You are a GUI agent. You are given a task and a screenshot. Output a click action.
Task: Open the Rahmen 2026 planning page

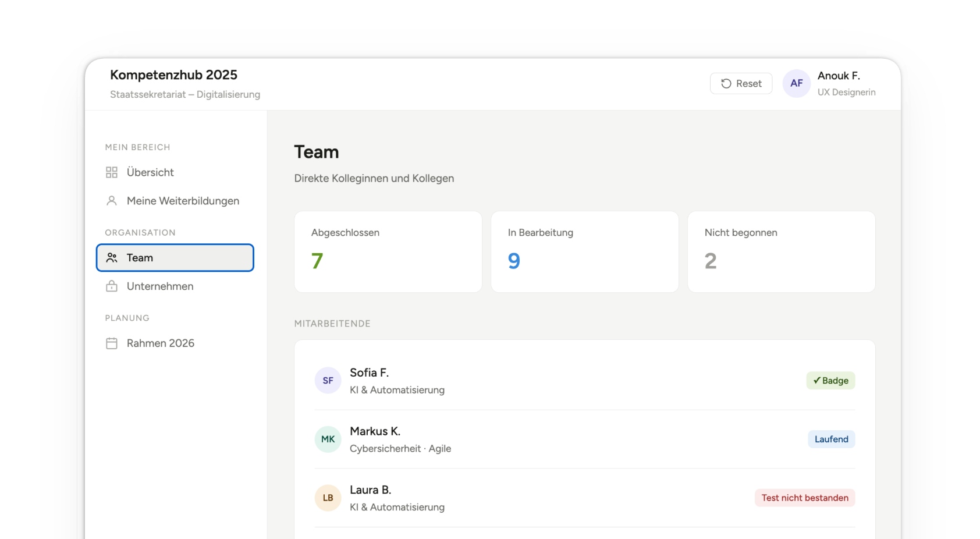pyautogui.click(x=175, y=343)
